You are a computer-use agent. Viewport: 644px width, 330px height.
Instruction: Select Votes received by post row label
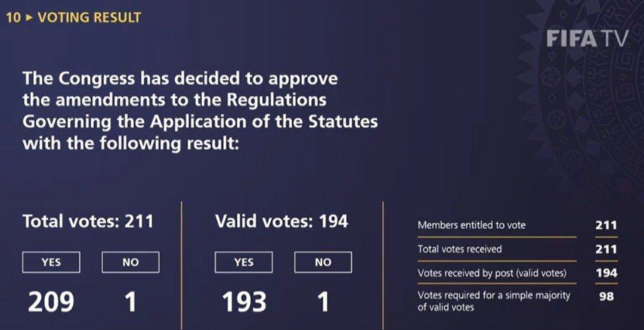491,273
